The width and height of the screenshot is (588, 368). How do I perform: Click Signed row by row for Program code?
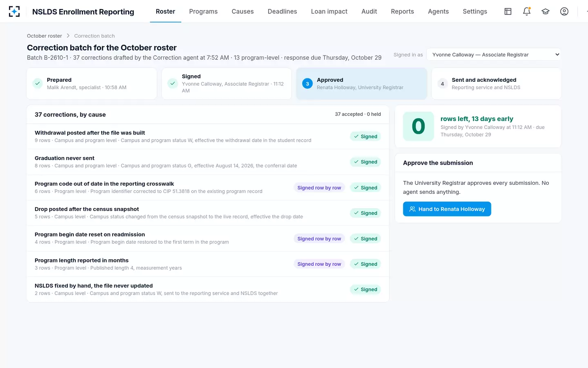click(319, 188)
